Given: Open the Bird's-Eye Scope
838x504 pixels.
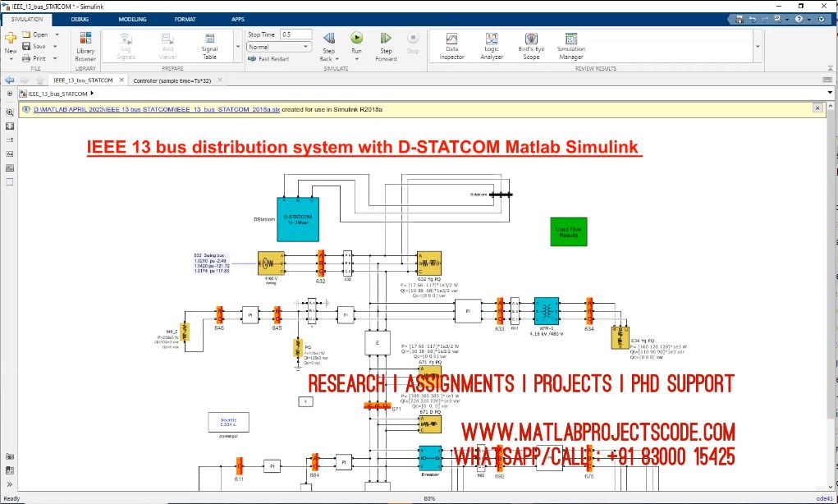Looking at the screenshot, I should tap(531, 46).
